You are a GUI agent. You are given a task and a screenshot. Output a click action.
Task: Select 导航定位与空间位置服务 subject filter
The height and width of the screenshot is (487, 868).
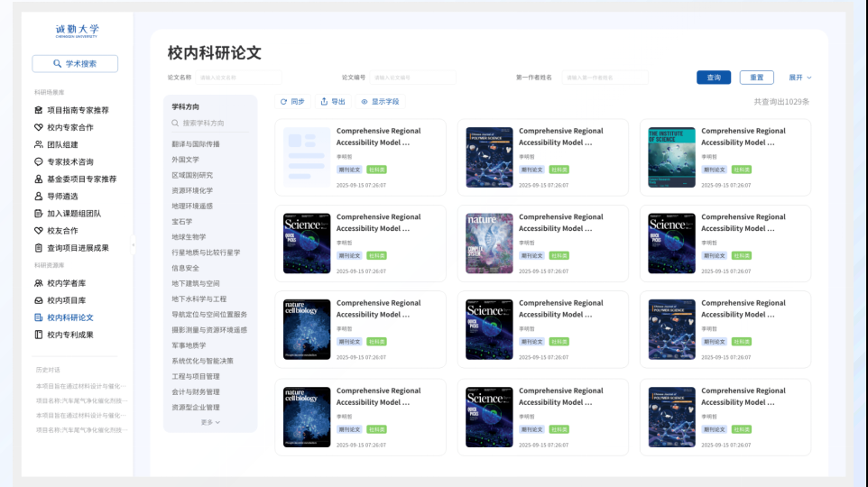tap(209, 315)
